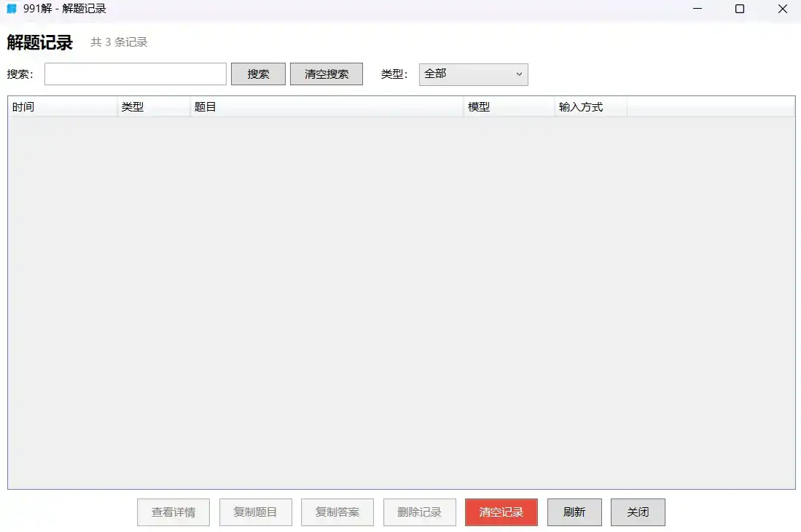
Task: Click 删除记录 to delete a record
Action: pyautogui.click(x=419, y=512)
